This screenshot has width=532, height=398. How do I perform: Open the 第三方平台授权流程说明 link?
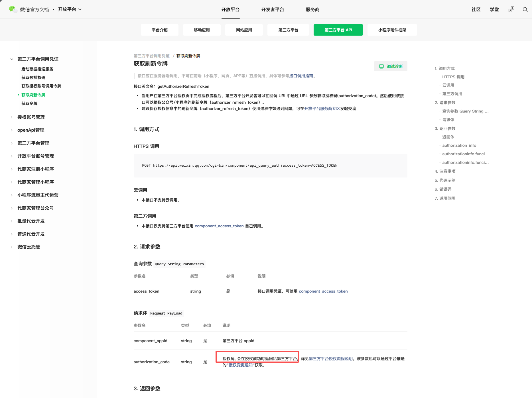(331, 359)
